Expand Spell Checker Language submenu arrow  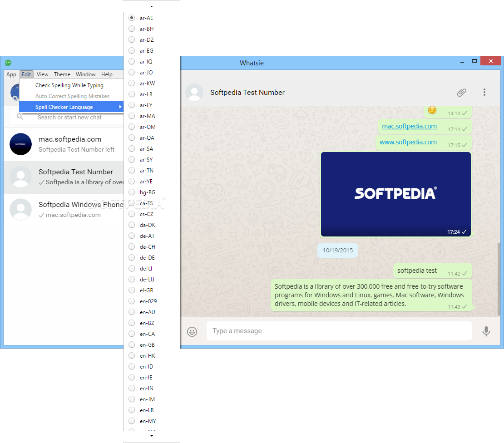(x=120, y=107)
